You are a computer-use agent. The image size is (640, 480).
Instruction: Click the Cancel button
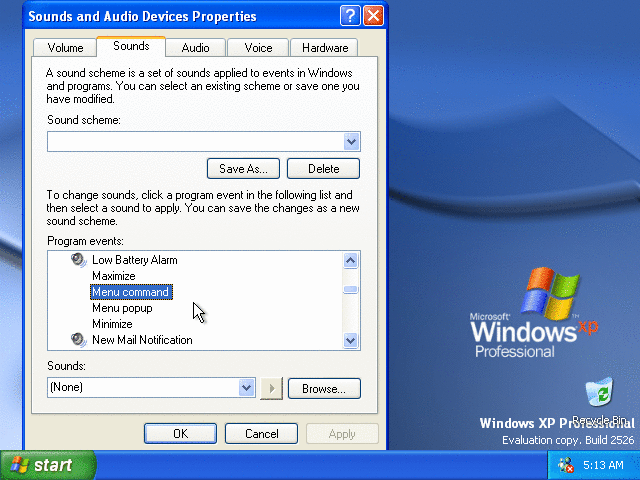pos(261,433)
